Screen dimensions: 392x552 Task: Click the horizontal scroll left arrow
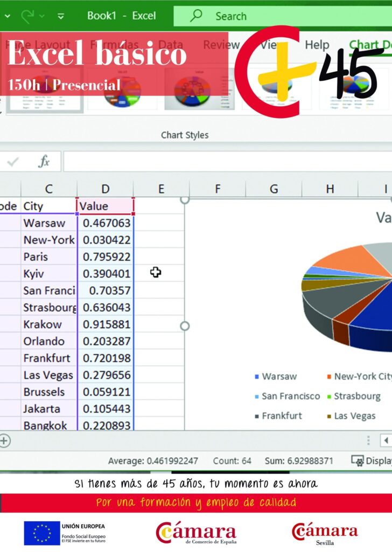tap(386, 440)
